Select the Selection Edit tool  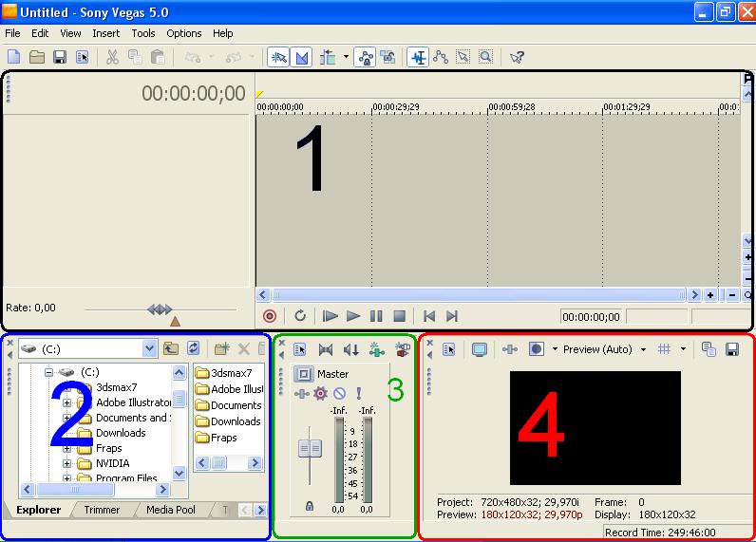tap(463, 57)
